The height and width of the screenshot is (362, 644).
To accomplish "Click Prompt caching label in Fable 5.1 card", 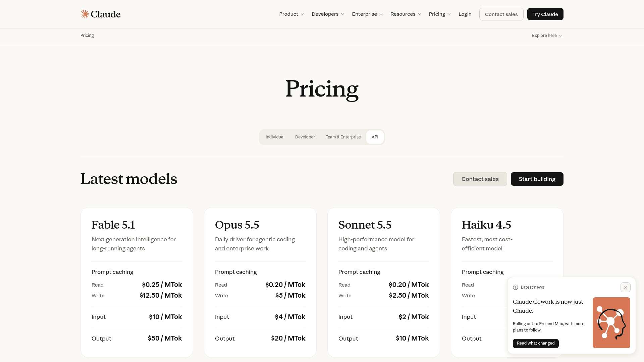I will [112, 272].
